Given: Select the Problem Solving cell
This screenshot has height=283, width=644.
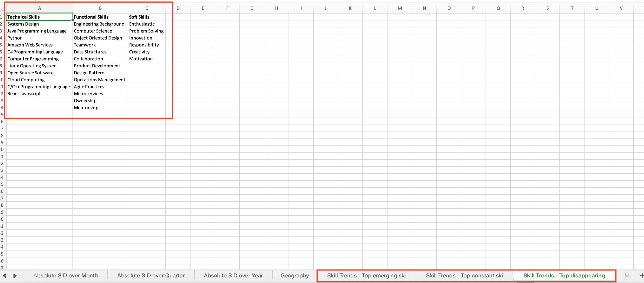Looking at the screenshot, I should point(147,31).
